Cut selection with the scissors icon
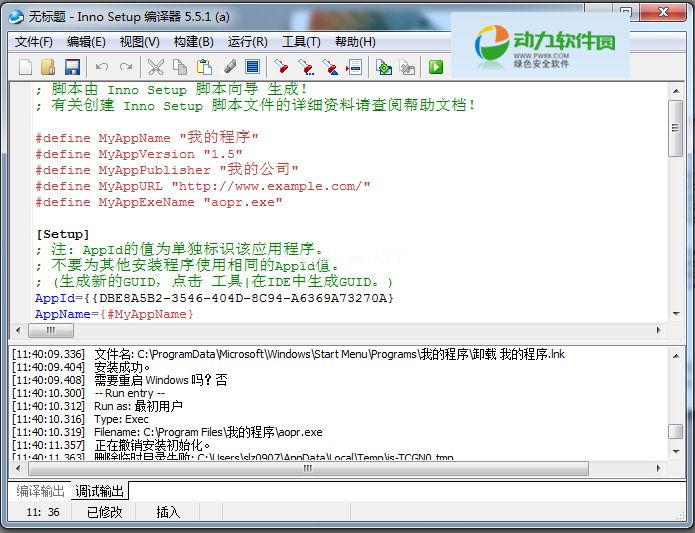Screen dimensions: 695x533 click(155, 67)
